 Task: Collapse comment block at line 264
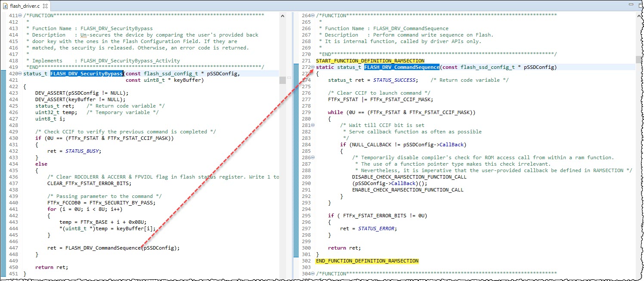pos(313,15)
